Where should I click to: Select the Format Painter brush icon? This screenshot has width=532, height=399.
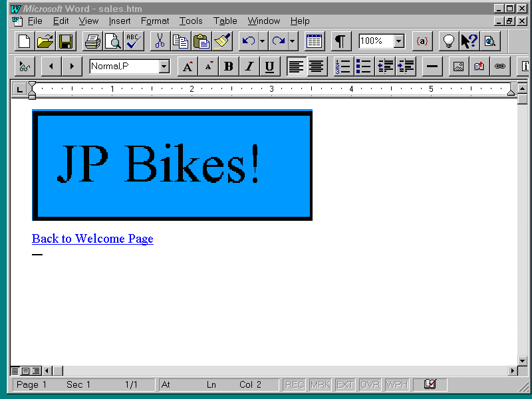pos(221,41)
